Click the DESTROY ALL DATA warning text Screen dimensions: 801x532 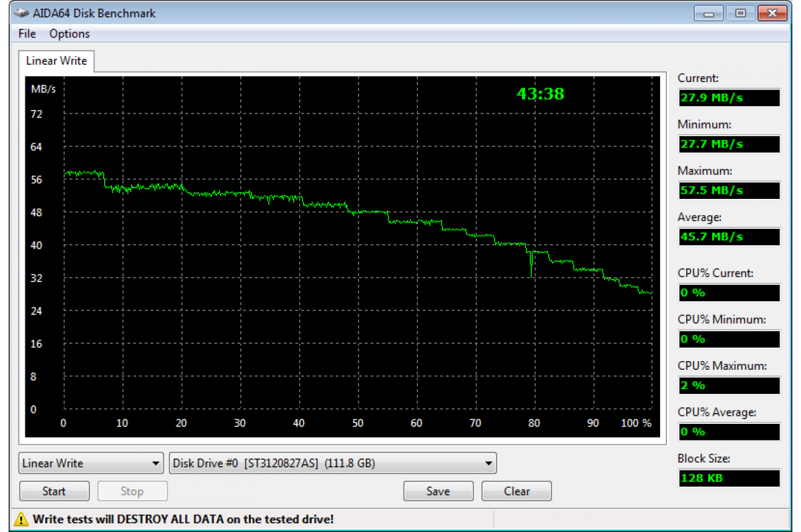pyautogui.click(x=184, y=519)
